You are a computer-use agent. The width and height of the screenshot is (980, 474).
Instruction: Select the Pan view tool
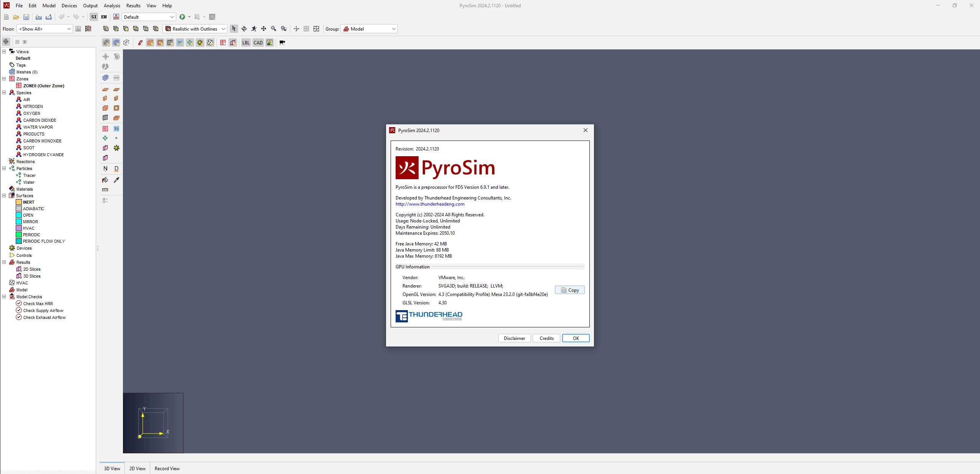click(x=264, y=29)
